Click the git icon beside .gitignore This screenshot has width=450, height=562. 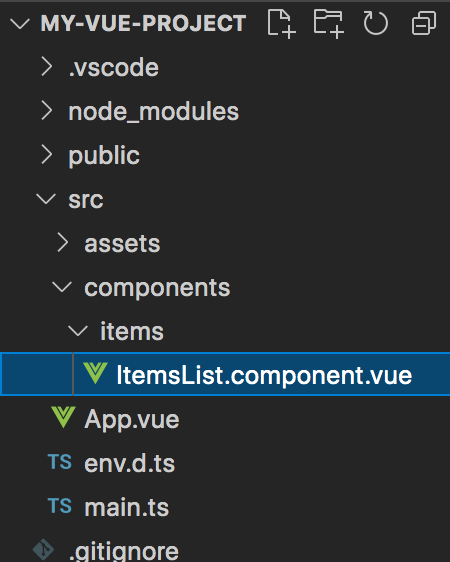(43, 549)
